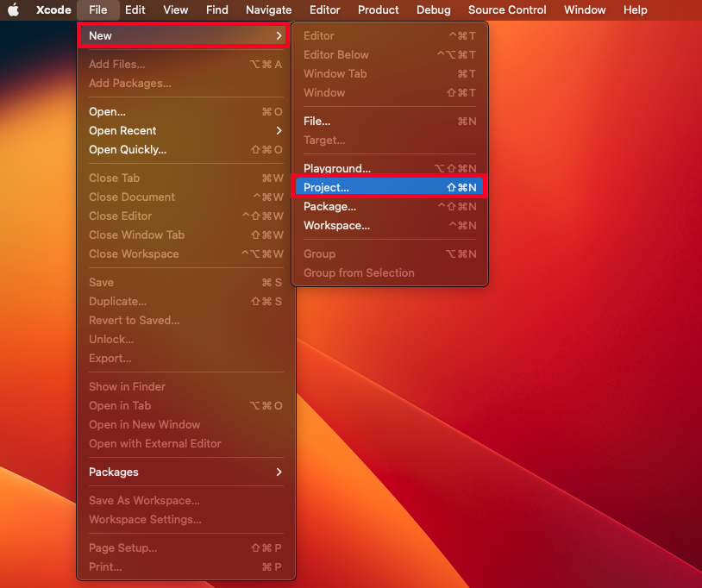This screenshot has width=702, height=588.
Task: Click Page Setup... menu entry
Action: [x=185, y=548]
